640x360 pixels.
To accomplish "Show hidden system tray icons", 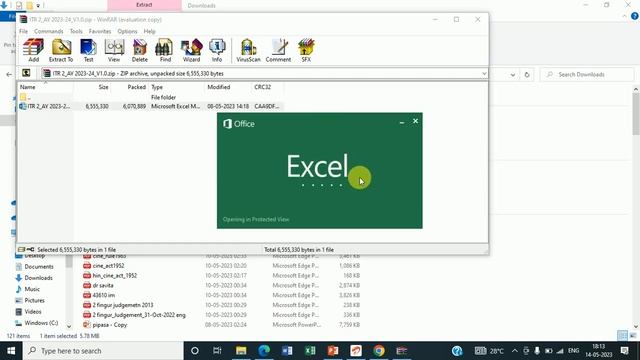I will (x=515, y=351).
